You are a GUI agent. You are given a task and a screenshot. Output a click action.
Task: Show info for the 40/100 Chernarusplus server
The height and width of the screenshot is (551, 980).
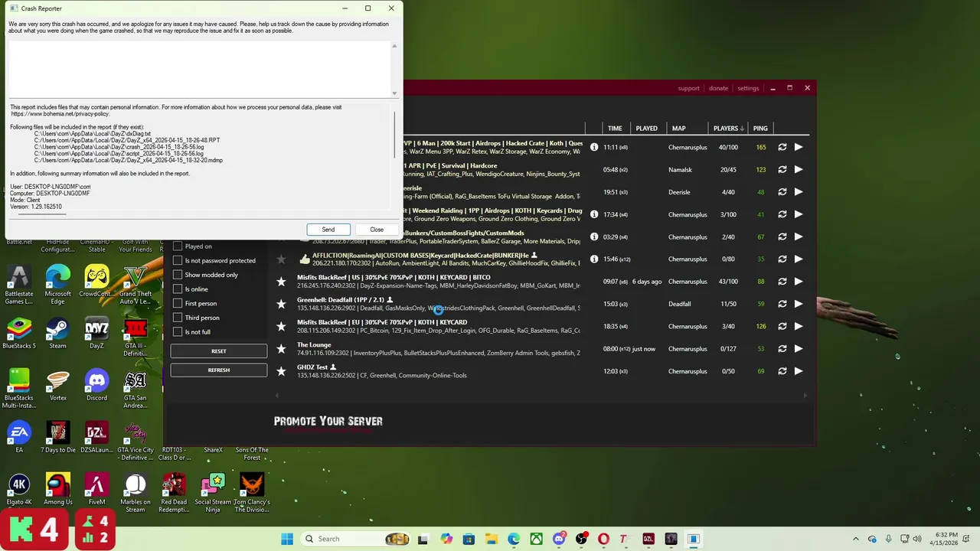(x=594, y=147)
